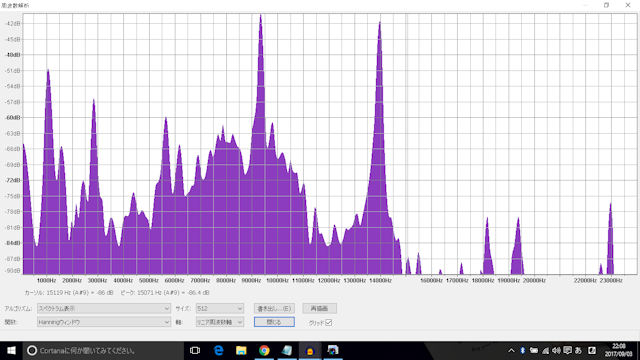Launch Google Chrome from the taskbar
The width and height of the screenshot is (640, 360).
[264, 351]
